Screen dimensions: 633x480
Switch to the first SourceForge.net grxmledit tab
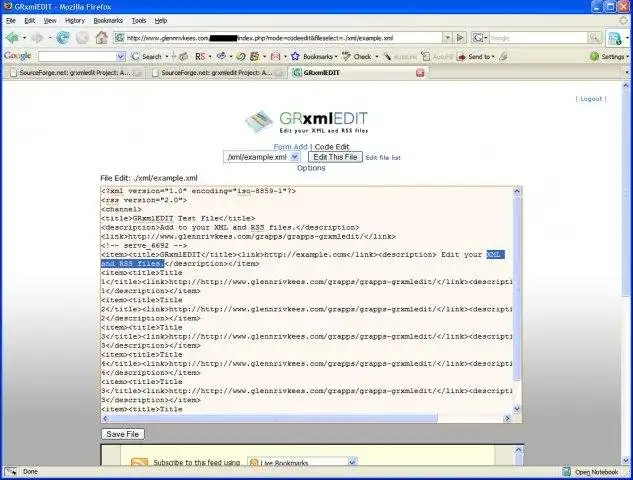coord(75,73)
